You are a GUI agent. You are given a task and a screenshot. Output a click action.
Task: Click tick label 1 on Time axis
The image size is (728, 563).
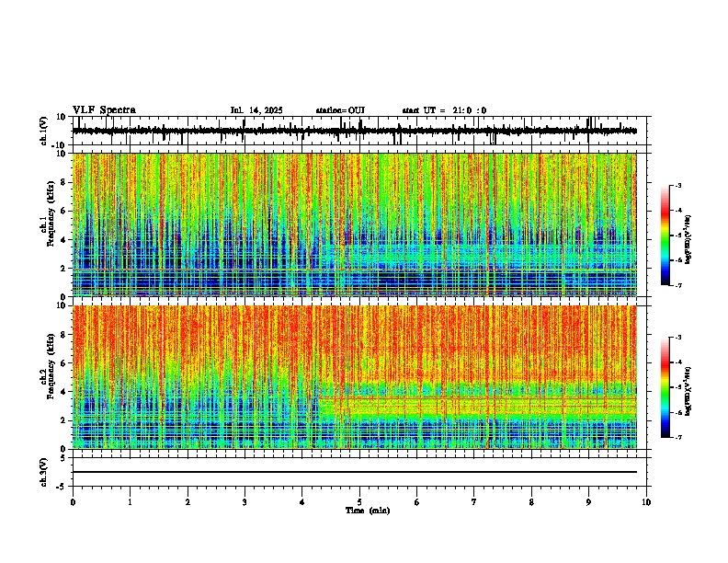(x=130, y=502)
